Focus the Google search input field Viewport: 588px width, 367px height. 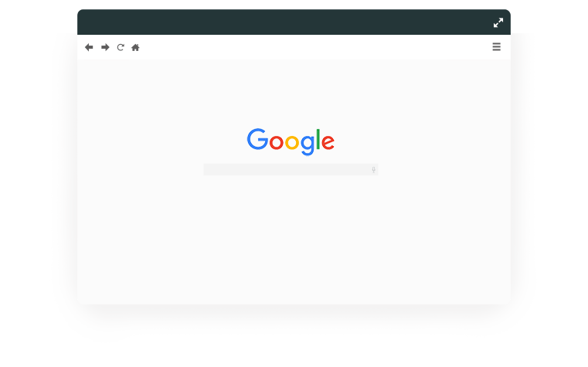(x=291, y=169)
